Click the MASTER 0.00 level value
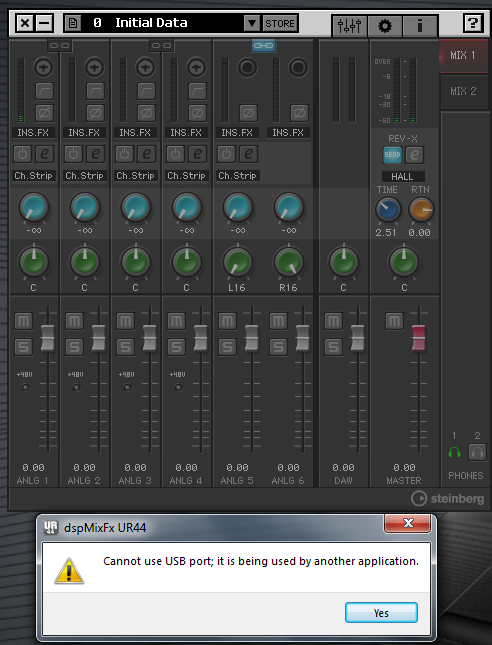 [x=404, y=468]
